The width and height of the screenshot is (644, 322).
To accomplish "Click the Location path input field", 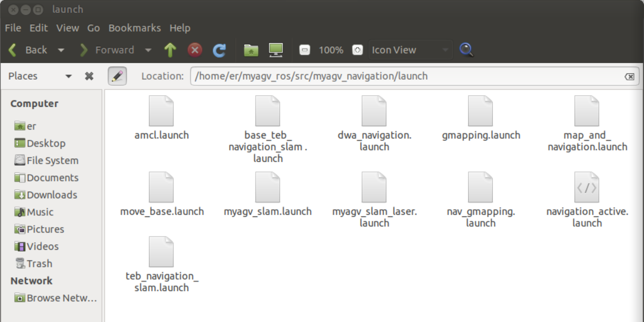I will coord(414,76).
